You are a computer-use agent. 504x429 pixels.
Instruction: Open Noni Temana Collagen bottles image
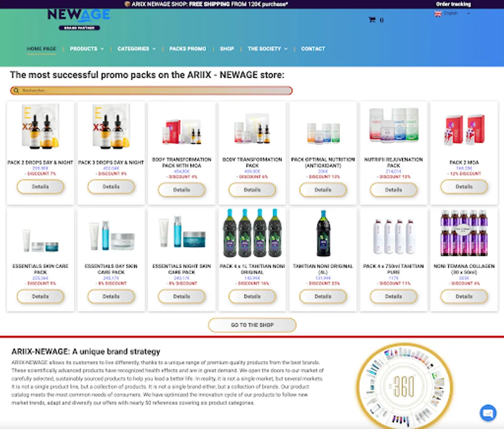point(464,233)
